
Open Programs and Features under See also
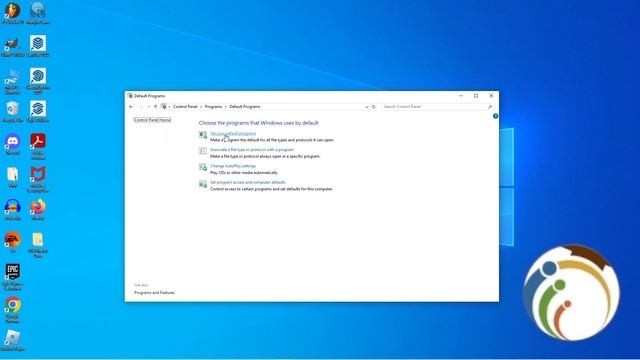click(x=155, y=293)
